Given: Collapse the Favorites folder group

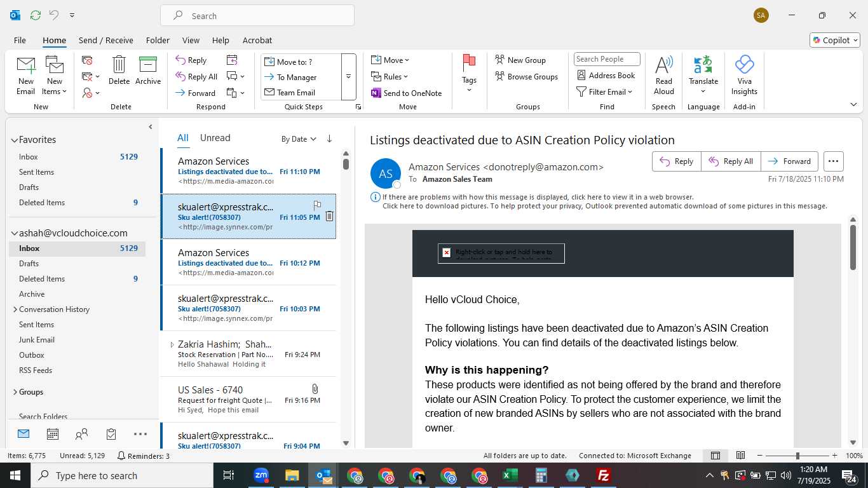Looking at the screenshot, I should pos(15,140).
